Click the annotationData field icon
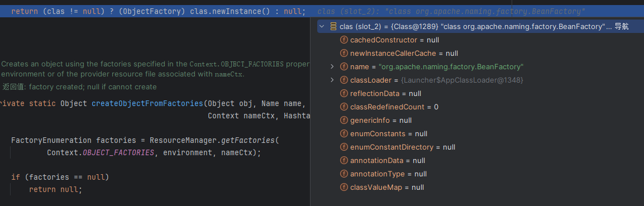 [344, 160]
